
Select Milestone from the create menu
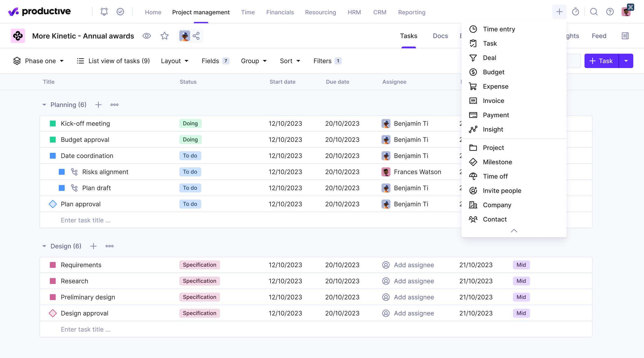(497, 162)
